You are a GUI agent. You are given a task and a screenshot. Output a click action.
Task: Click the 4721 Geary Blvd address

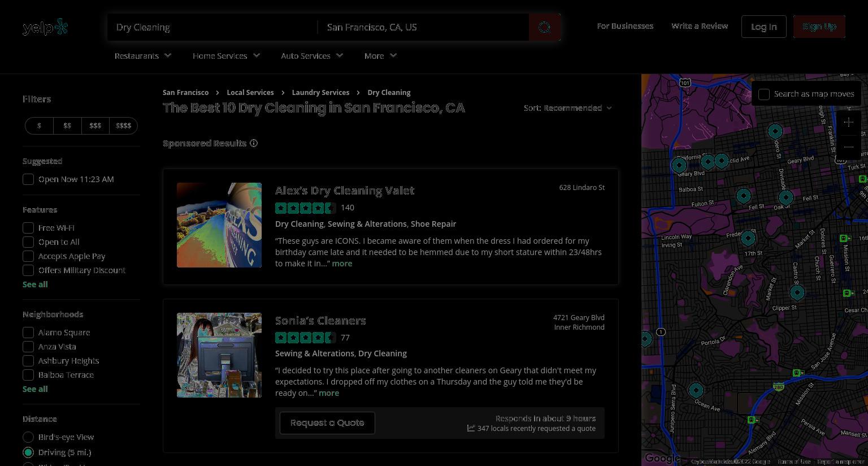[579, 318]
